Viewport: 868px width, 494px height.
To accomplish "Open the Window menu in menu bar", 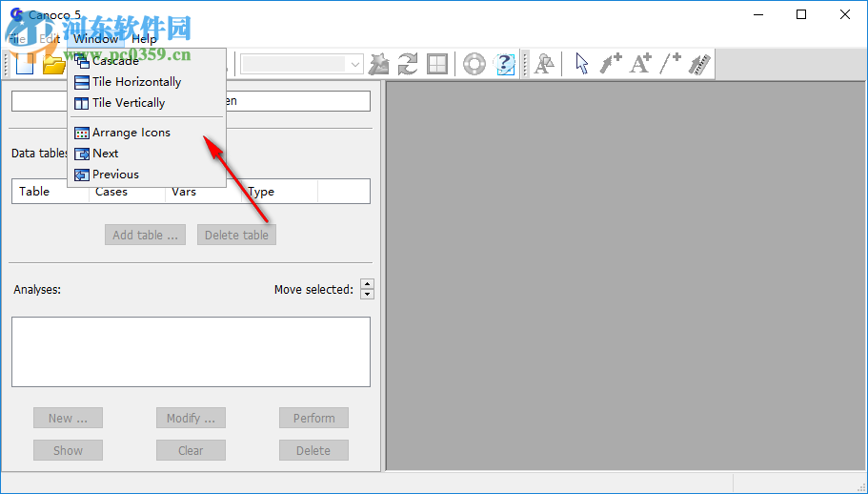I will [x=96, y=39].
